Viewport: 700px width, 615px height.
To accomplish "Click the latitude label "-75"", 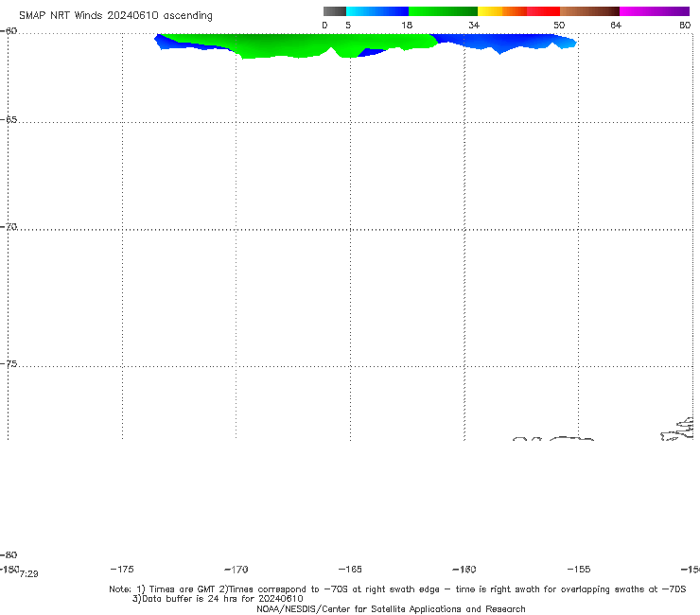I will tap(9, 364).
